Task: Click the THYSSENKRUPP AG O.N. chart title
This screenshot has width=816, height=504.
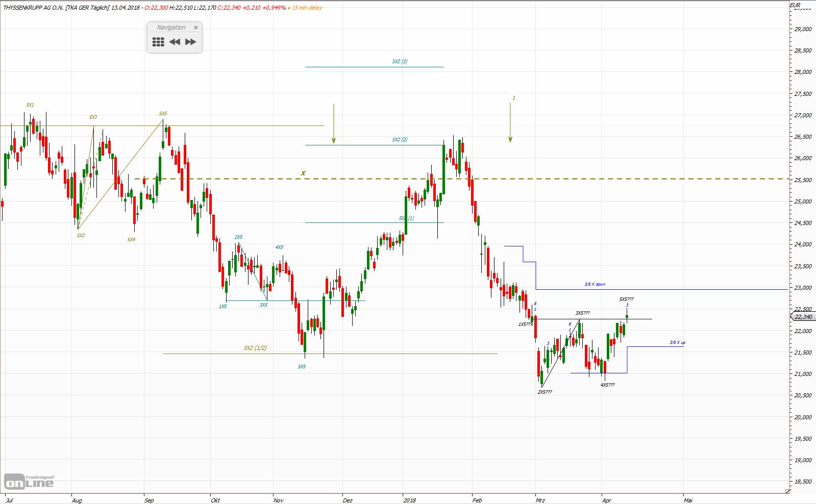Action: click(34, 8)
